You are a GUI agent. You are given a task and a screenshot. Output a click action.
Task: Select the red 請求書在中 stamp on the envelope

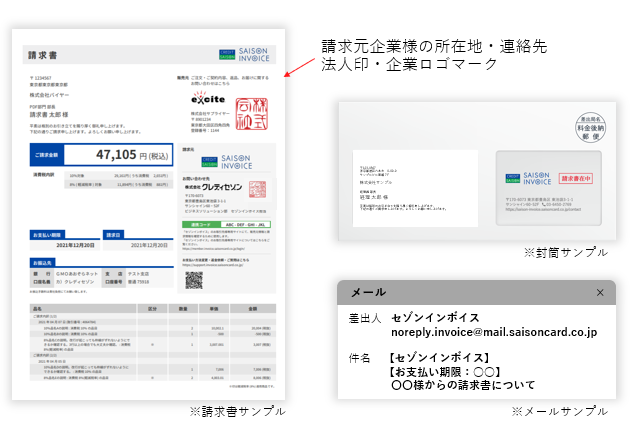tap(576, 178)
